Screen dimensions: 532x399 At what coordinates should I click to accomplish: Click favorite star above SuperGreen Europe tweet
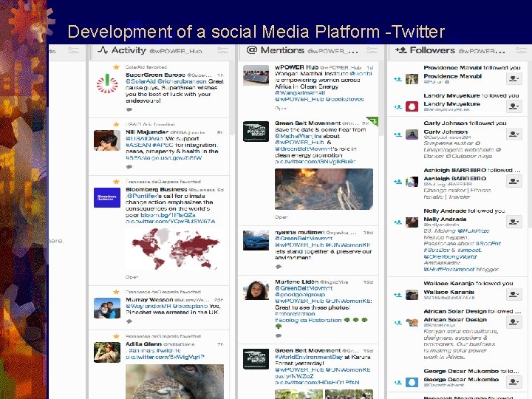pos(116,67)
